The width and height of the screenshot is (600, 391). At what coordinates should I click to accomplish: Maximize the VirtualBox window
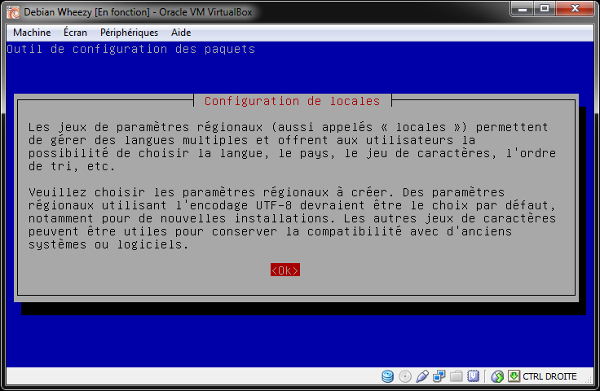pyautogui.click(x=544, y=8)
